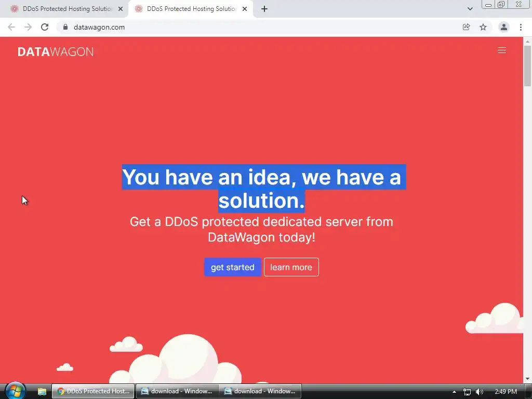This screenshot has width=532, height=399.
Task: Reload the datawagon.com page
Action: coord(45,27)
